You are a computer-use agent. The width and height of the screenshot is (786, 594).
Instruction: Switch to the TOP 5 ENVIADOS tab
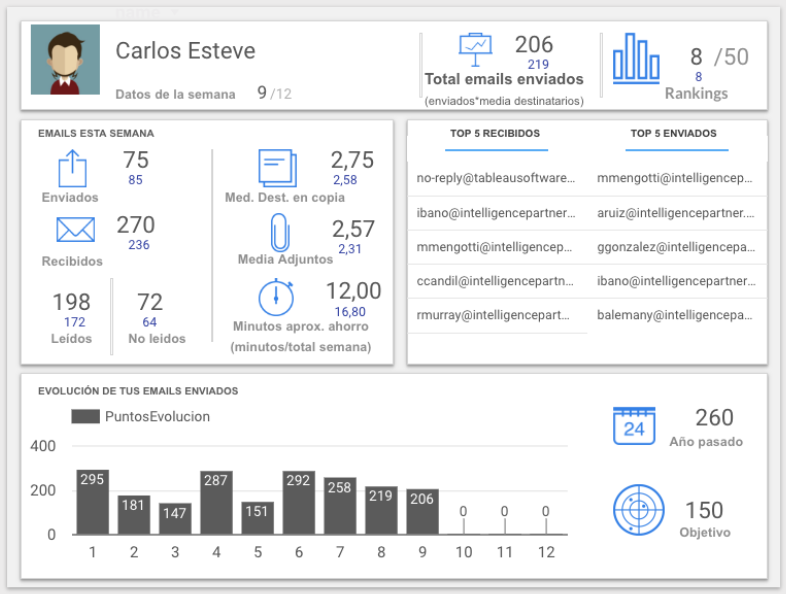coord(673,134)
